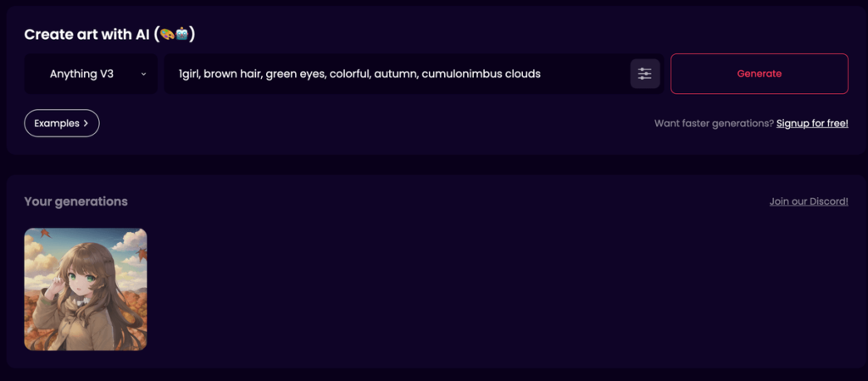Screen dimensions: 868x381
Task: Click the Want faster generations? text
Action: tap(714, 124)
